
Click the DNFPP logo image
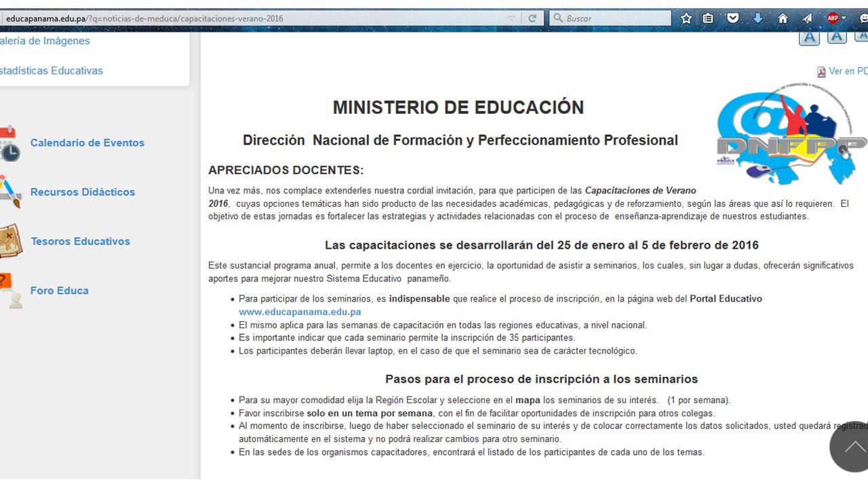[x=791, y=134]
